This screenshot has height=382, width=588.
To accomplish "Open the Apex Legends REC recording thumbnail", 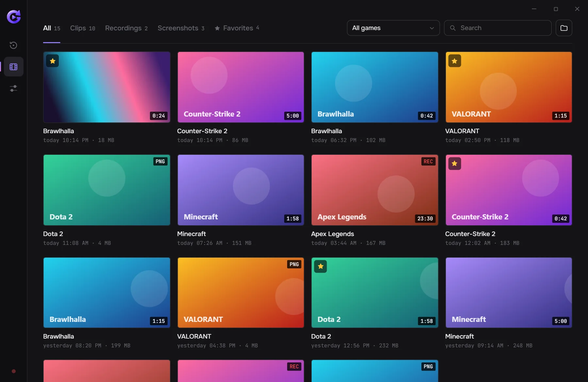I will pyautogui.click(x=375, y=190).
